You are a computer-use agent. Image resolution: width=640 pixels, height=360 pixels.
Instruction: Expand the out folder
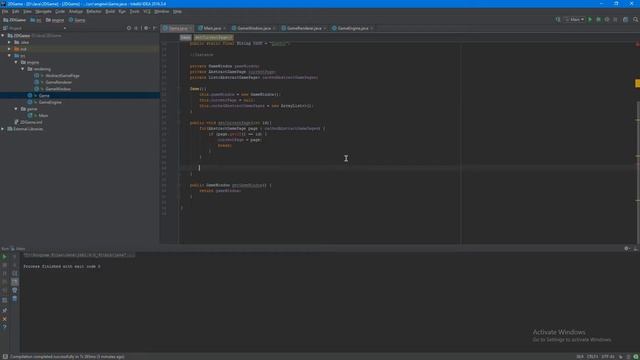click(x=10, y=49)
